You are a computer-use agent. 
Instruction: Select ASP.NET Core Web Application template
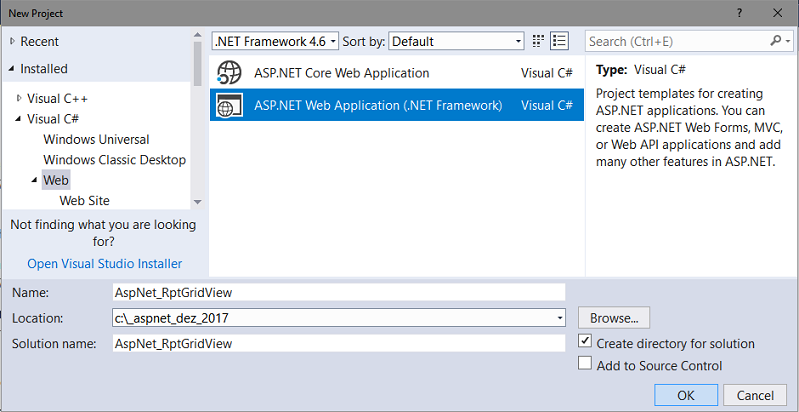coord(396,73)
